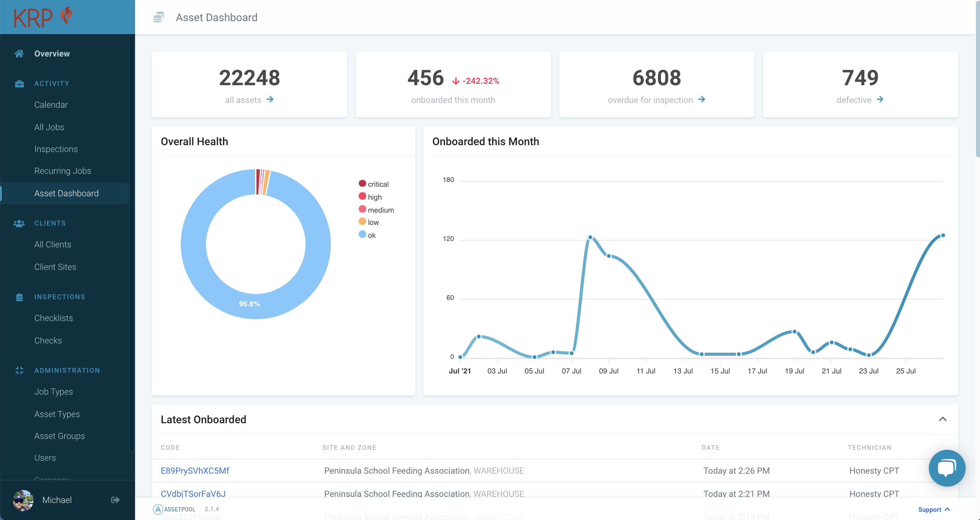Open the Asset Types page
The width and height of the screenshot is (980, 520).
coord(57,414)
